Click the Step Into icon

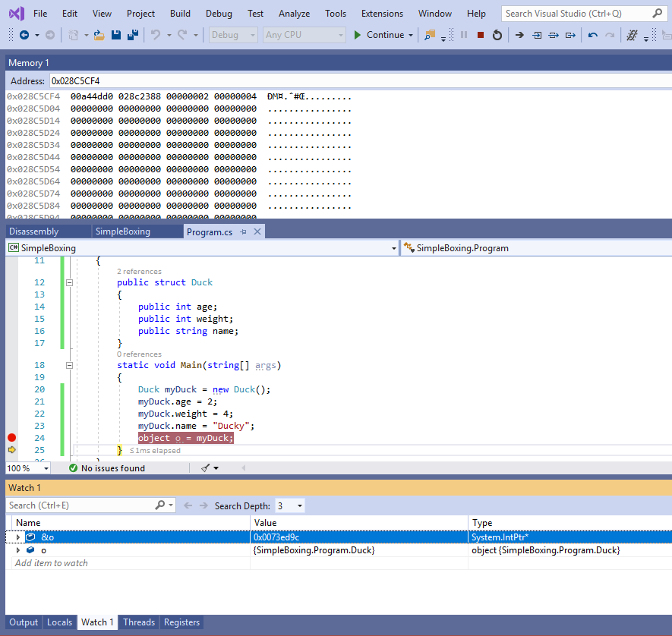pyautogui.click(x=537, y=35)
